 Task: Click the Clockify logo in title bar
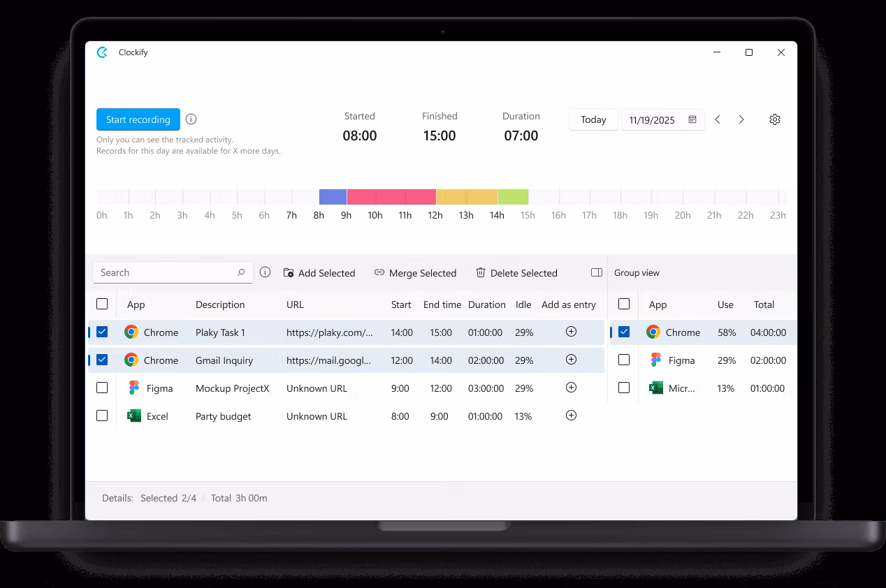point(103,52)
